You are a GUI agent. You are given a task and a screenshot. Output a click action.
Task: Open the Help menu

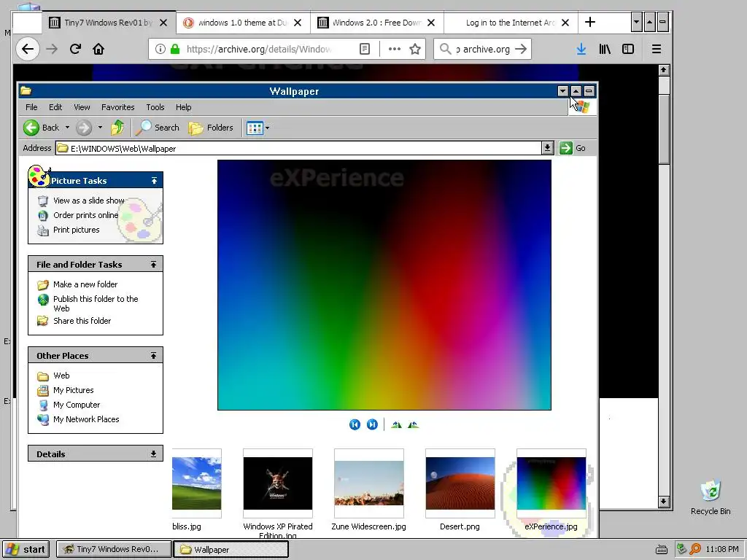click(x=183, y=107)
